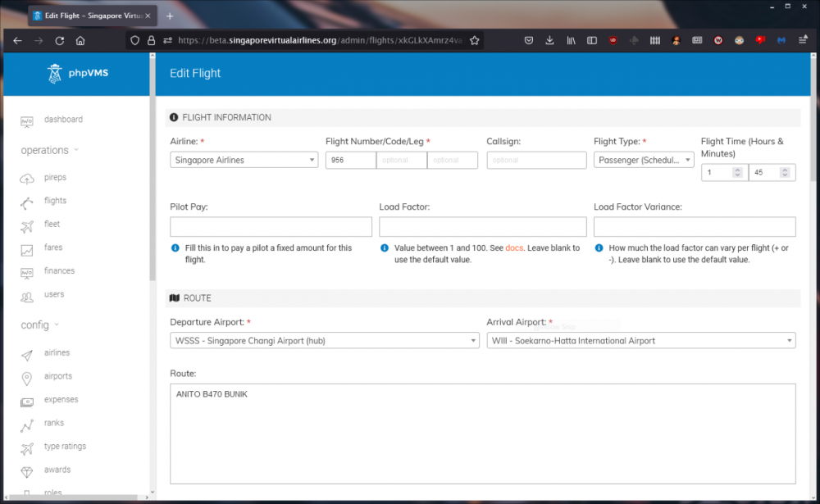Click the fares chart icon
This screenshot has height=504, width=820.
(27, 248)
